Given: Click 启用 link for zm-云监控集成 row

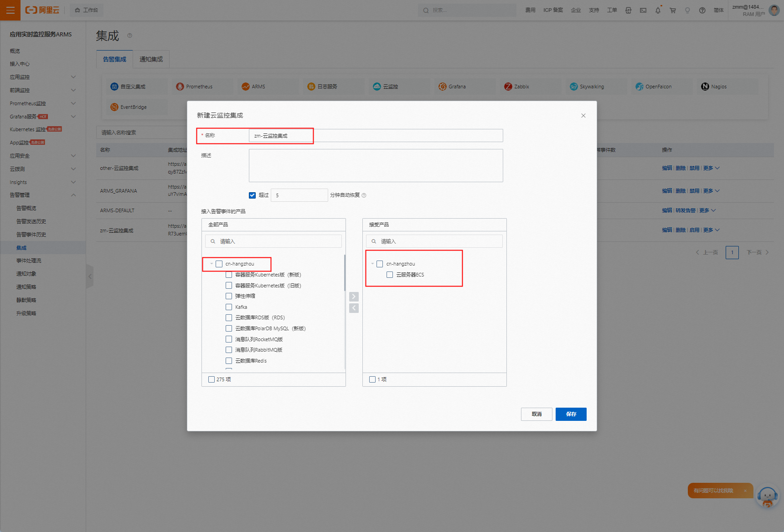Looking at the screenshot, I should click(x=694, y=230).
